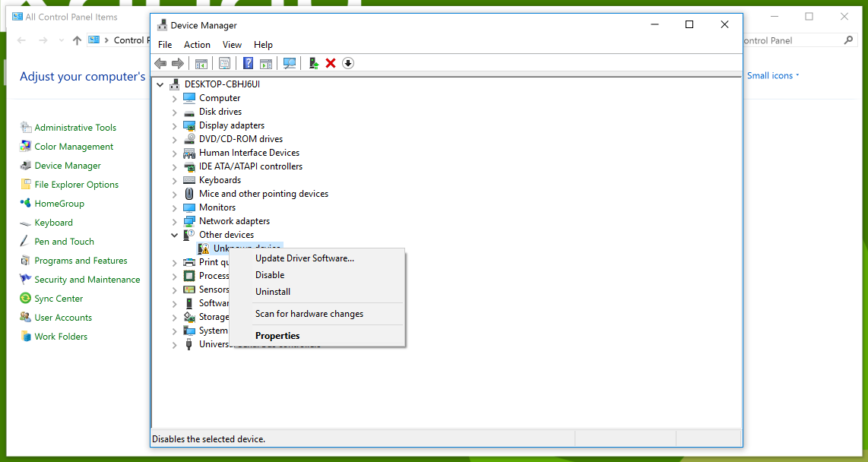Open Properties toolbar icon in Device Manager
868x462 pixels.
(224, 64)
